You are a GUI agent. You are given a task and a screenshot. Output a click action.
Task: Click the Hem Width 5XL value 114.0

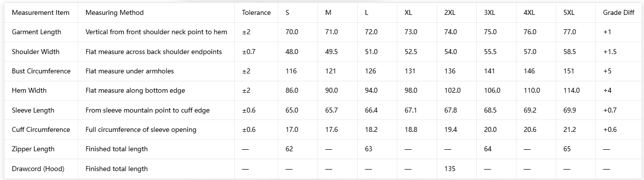click(x=572, y=90)
